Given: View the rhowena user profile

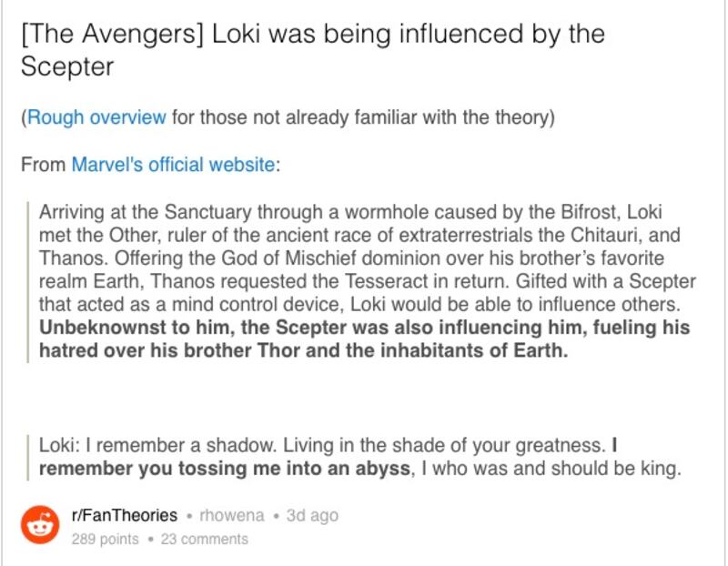Looking at the screenshot, I should (x=232, y=515).
